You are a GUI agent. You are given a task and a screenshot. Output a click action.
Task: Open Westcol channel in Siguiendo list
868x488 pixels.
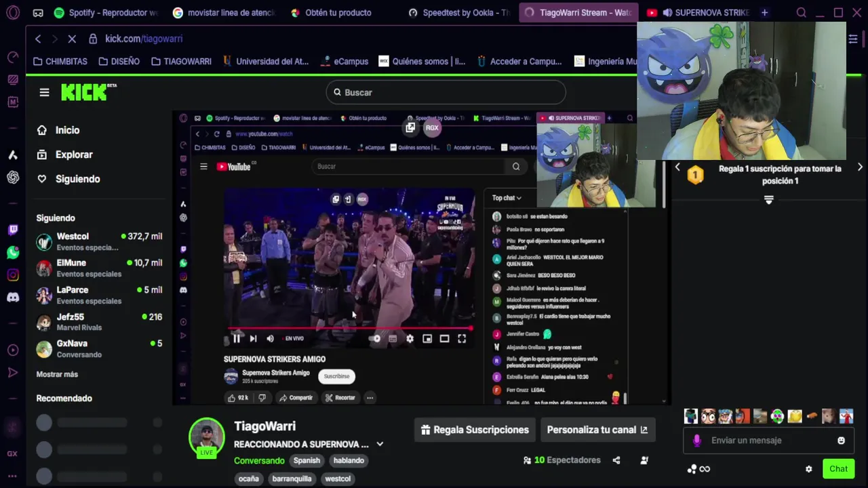pos(99,241)
